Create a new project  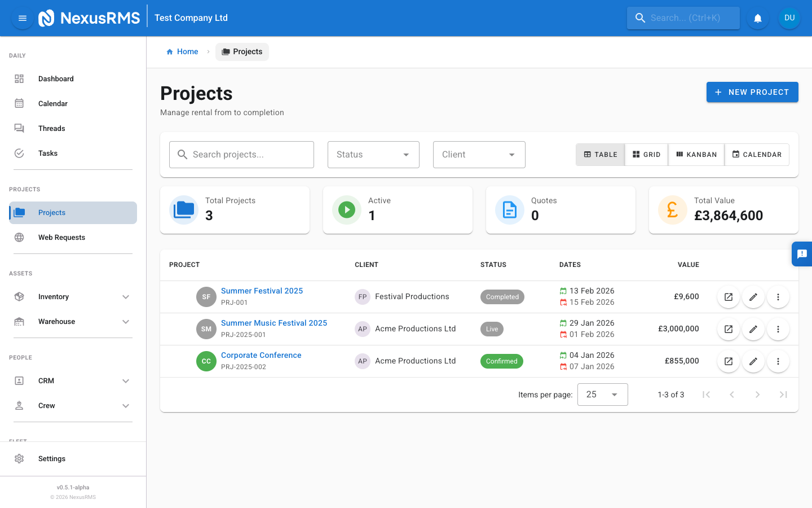[752, 92]
